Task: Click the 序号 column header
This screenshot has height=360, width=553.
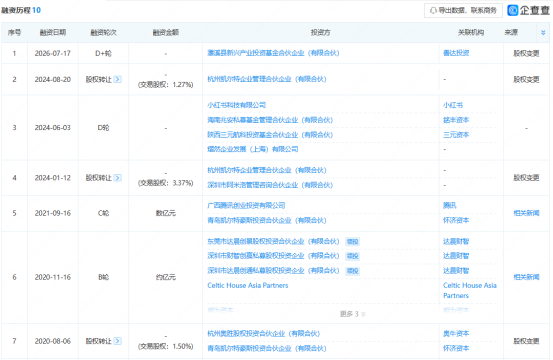Action: 14,32
